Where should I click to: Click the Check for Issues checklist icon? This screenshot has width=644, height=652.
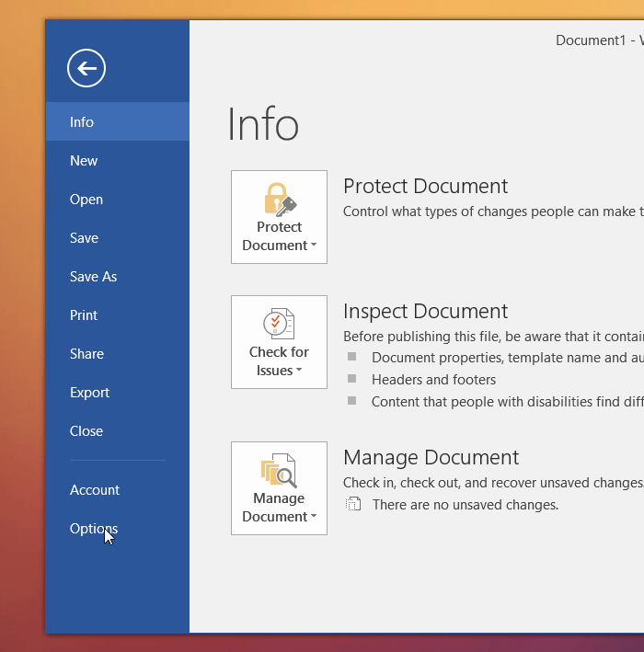pos(279,324)
